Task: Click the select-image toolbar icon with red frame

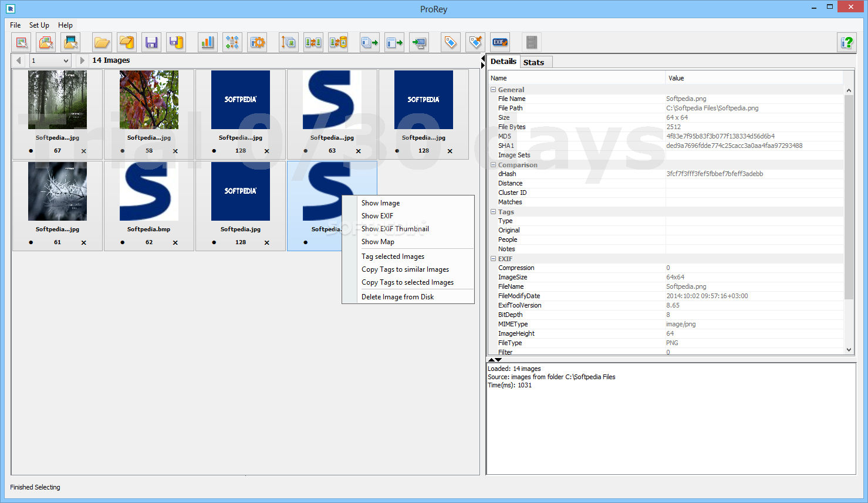Action: click(x=22, y=42)
